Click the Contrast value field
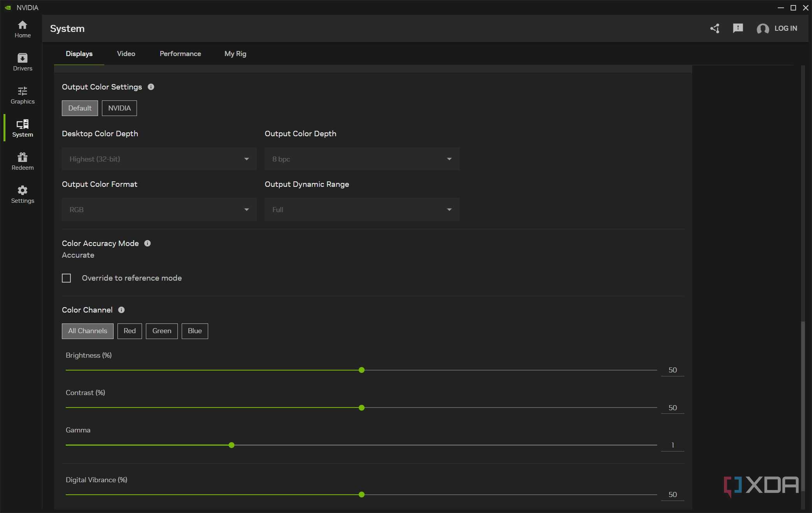This screenshot has height=513, width=812. coord(673,408)
